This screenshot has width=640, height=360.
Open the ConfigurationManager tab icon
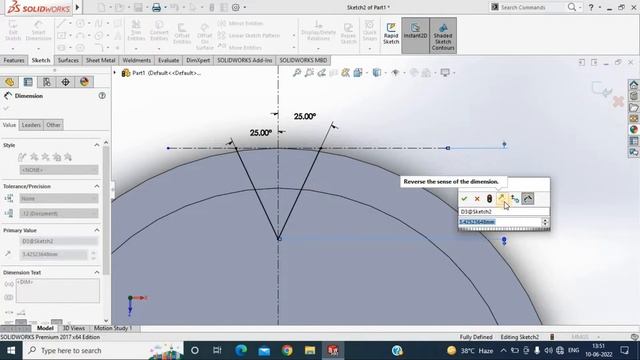click(x=47, y=82)
